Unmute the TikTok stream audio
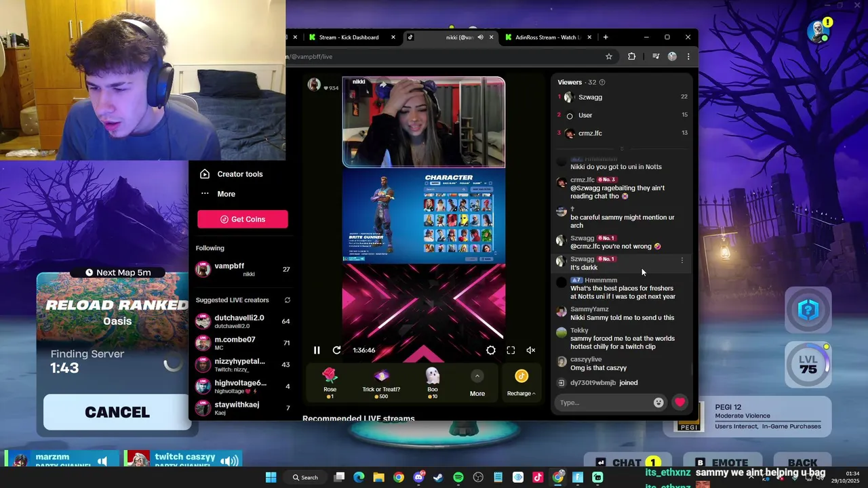Image resolution: width=868 pixels, height=488 pixels. point(531,350)
